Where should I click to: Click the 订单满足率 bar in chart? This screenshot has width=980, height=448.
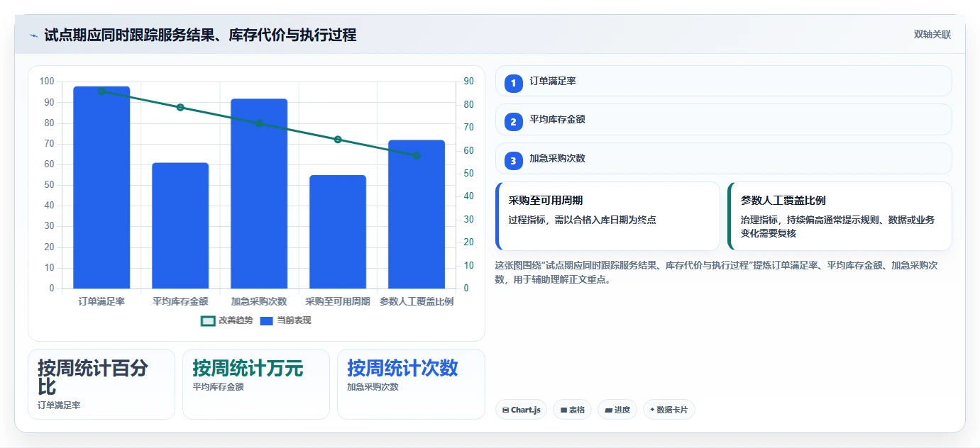(x=101, y=187)
